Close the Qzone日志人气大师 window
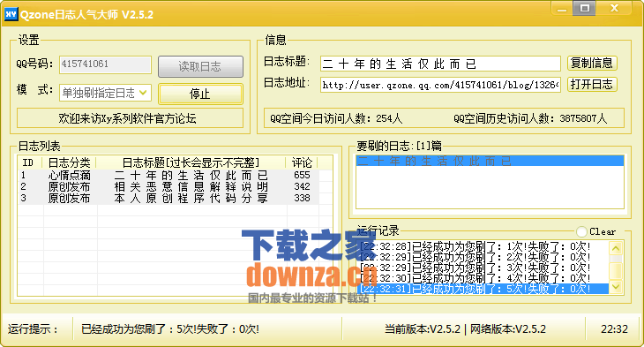 tap(614, 9)
